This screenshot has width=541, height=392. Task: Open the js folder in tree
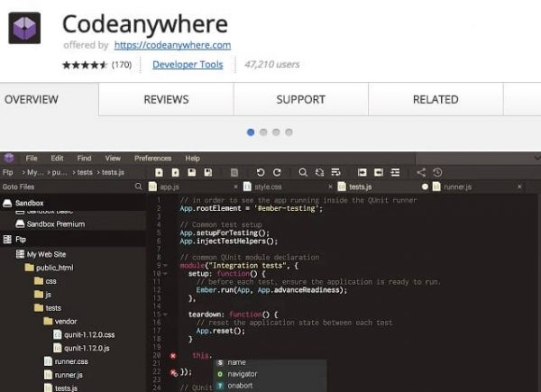pos(48,295)
